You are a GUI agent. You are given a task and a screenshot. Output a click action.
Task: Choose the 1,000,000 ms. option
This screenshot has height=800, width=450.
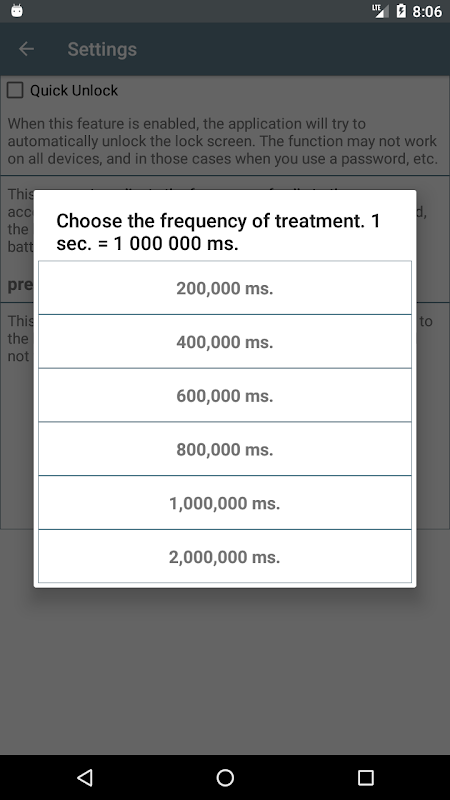[x=225, y=503]
